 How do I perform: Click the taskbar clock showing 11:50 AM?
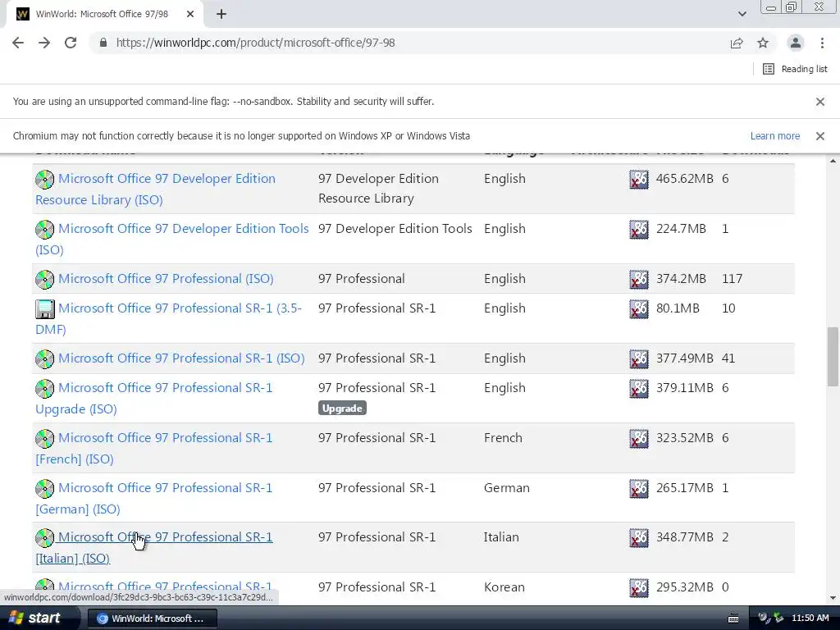pos(810,619)
